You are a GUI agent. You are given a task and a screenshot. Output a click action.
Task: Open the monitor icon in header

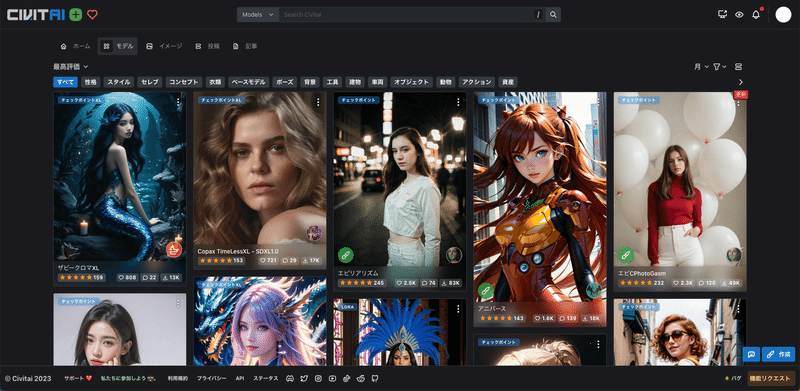(x=722, y=15)
